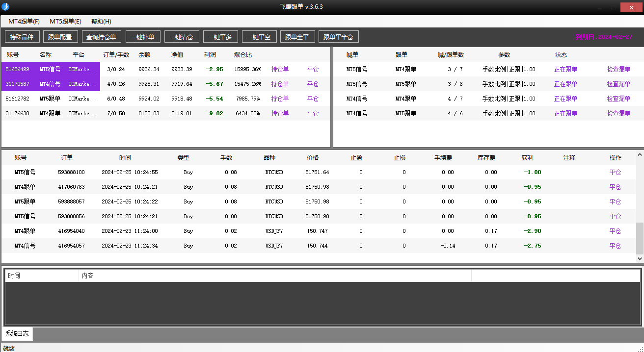
Task: Click 一键平空 to close short positions
Action: [259, 36]
